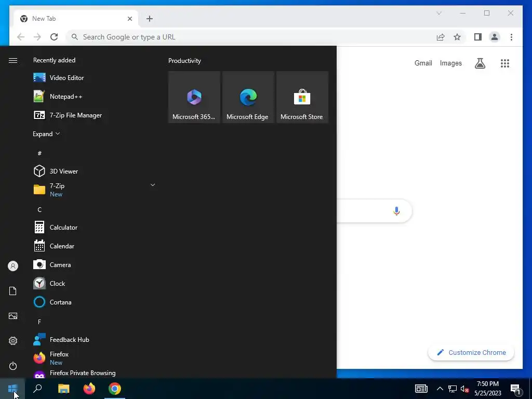Start voice search microphone
Viewport: 532px width, 399px height.
(x=396, y=211)
